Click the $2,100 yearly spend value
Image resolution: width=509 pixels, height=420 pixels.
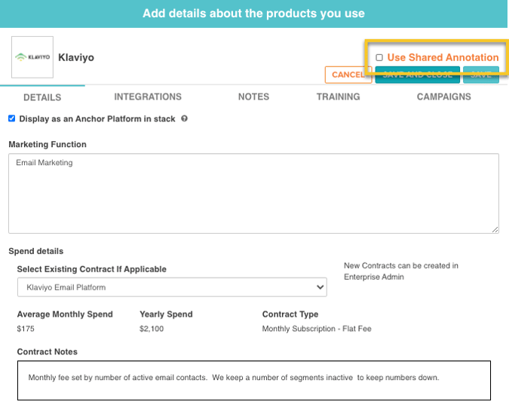coord(152,329)
